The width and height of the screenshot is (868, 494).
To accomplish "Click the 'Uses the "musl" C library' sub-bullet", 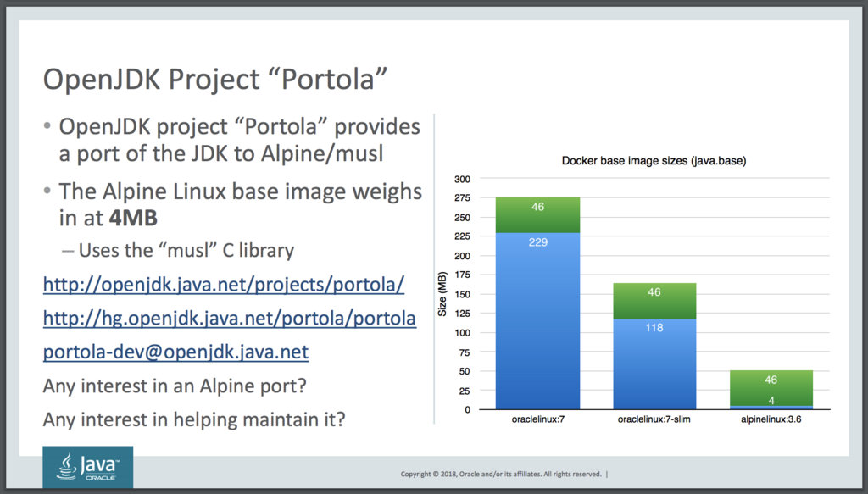I will pos(186,251).
